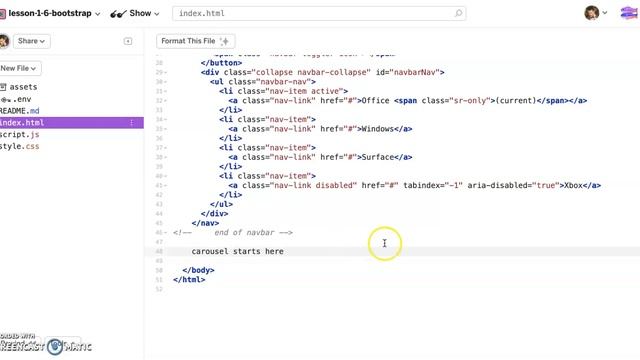Screen dimensions: 640x360
Task: Fold the li nav-item active line
Action: [166, 91]
